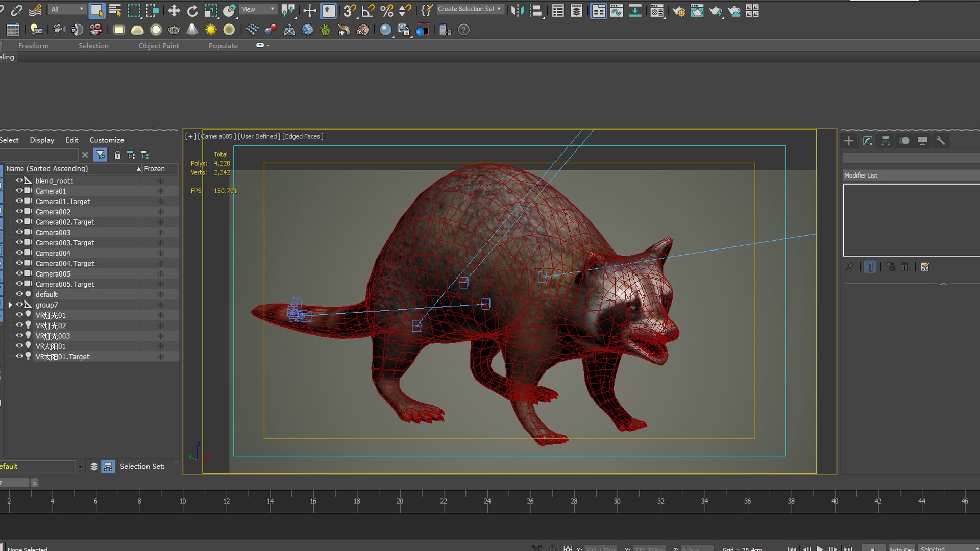Click the Name (Sorted Ascending) column header
Viewport: 980px width, 551px height.
click(x=73, y=168)
